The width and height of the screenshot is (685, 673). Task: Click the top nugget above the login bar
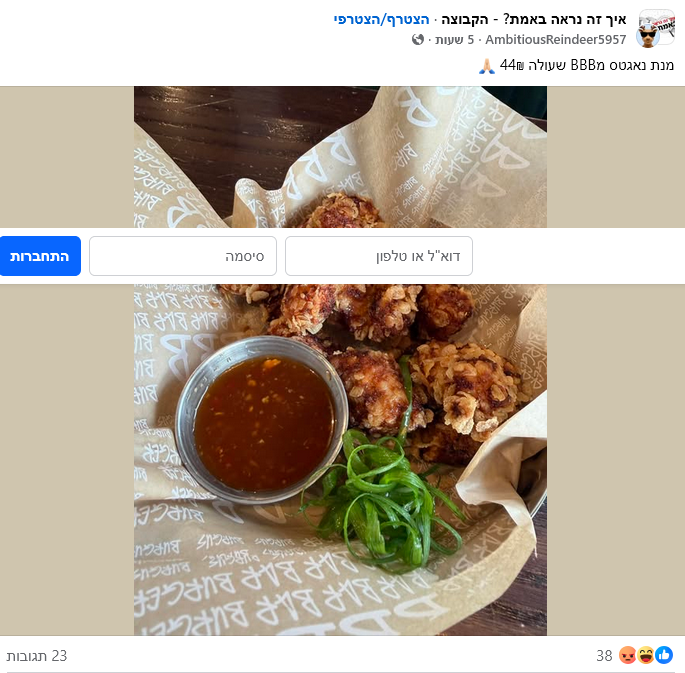[x=344, y=211]
